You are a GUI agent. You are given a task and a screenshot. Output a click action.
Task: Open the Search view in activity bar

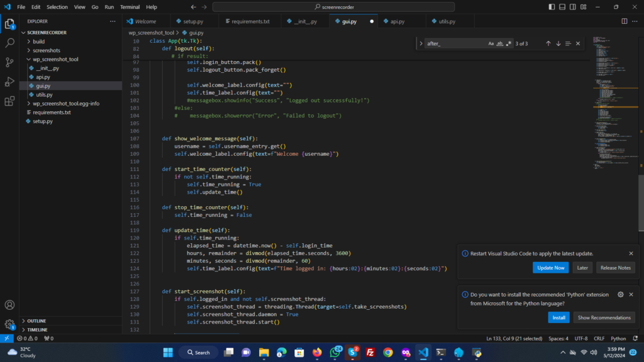coord(9,43)
